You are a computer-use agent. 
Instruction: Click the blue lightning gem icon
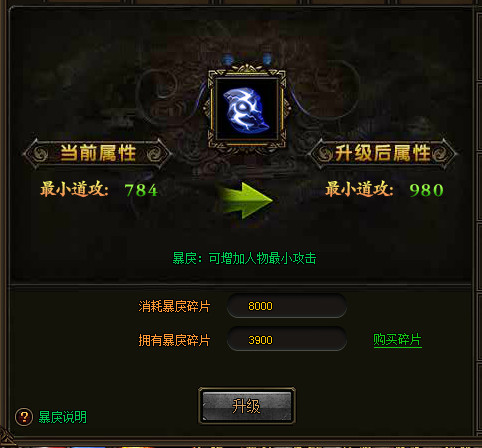point(246,110)
